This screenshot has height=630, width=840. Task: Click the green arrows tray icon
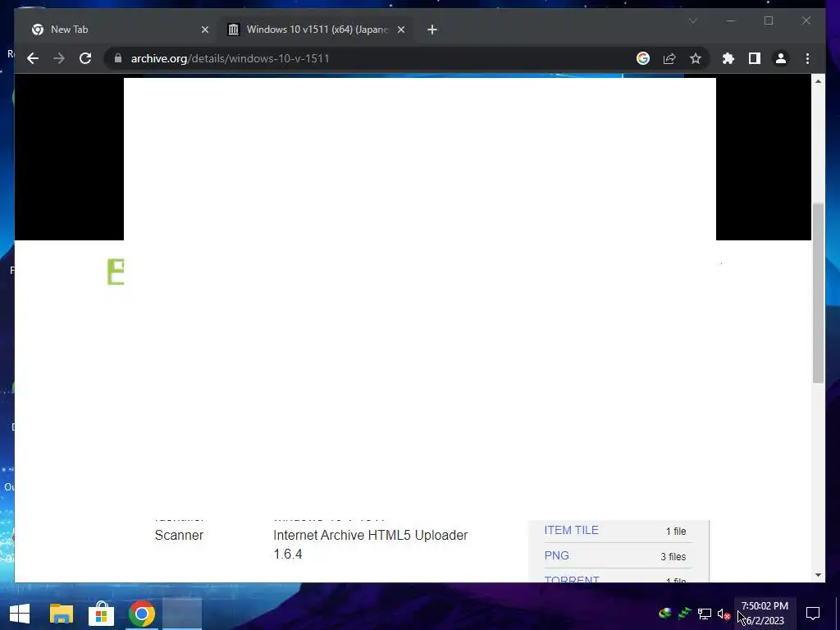pyautogui.click(x=684, y=614)
